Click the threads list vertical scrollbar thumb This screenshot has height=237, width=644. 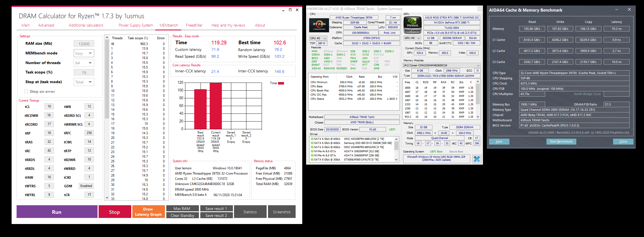(107, 79)
